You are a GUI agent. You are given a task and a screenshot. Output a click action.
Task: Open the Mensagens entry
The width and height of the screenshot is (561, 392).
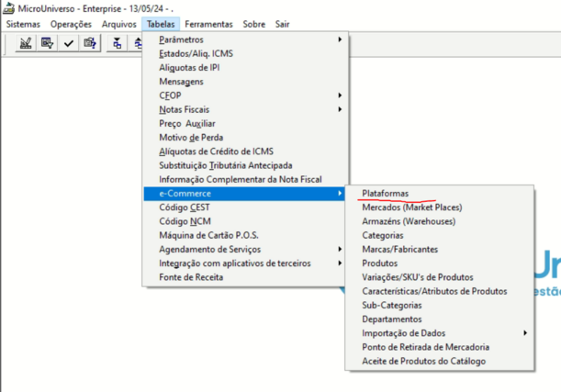coord(245,82)
